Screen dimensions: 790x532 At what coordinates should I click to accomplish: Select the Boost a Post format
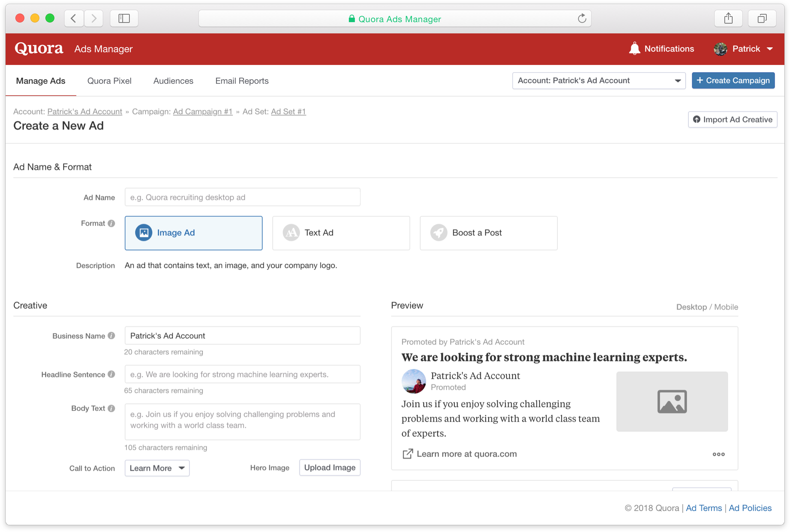point(488,233)
